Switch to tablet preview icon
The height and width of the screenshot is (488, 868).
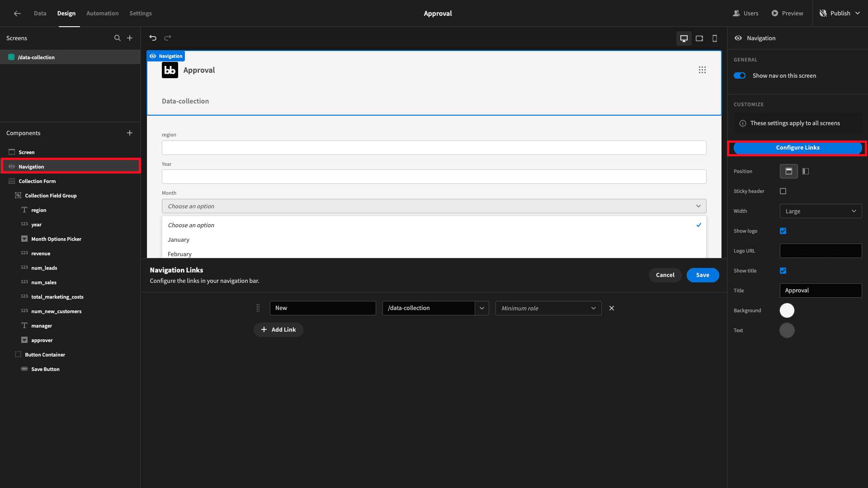[699, 38]
